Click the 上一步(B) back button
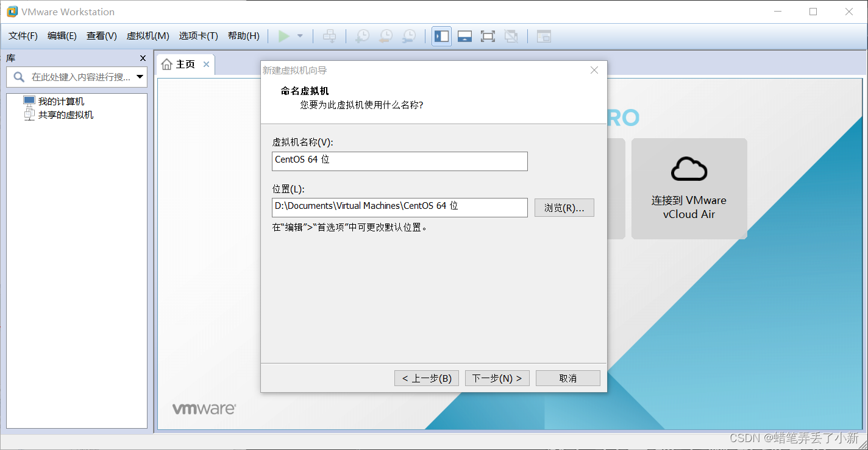Viewport: 868px width, 450px height. [x=427, y=378]
